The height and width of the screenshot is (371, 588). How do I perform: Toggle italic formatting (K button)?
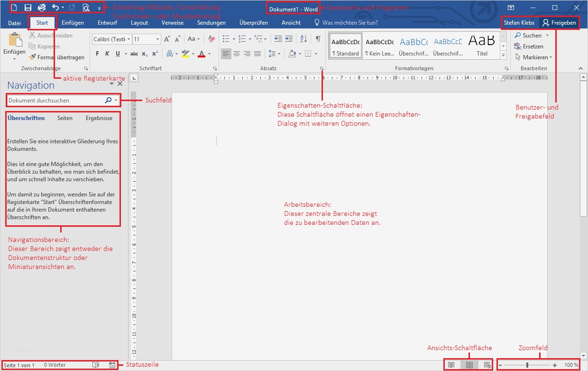pyautogui.click(x=108, y=54)
